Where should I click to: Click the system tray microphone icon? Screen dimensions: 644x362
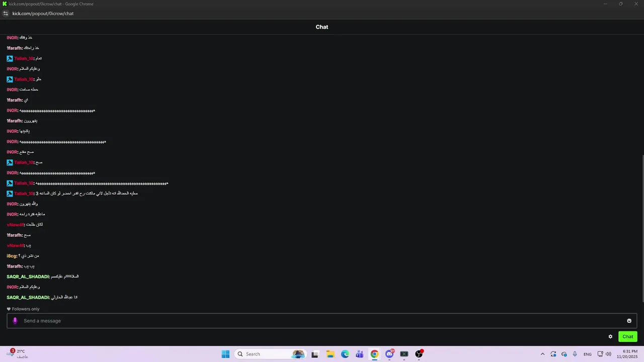point(575,354)
